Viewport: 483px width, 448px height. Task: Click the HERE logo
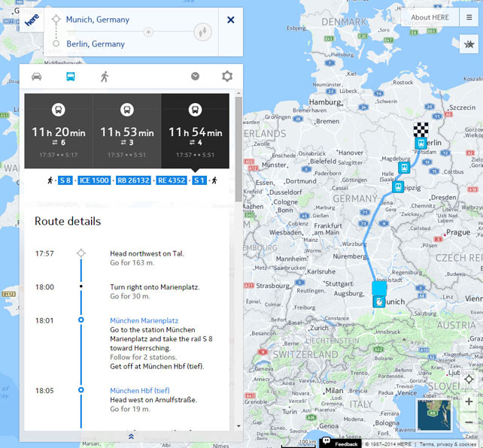[32, 21]
